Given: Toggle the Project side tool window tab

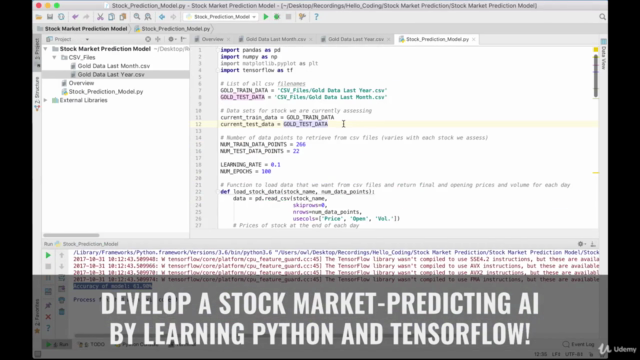Looking at the screenshot, I should pyautogui.click(x=37, y=52).
